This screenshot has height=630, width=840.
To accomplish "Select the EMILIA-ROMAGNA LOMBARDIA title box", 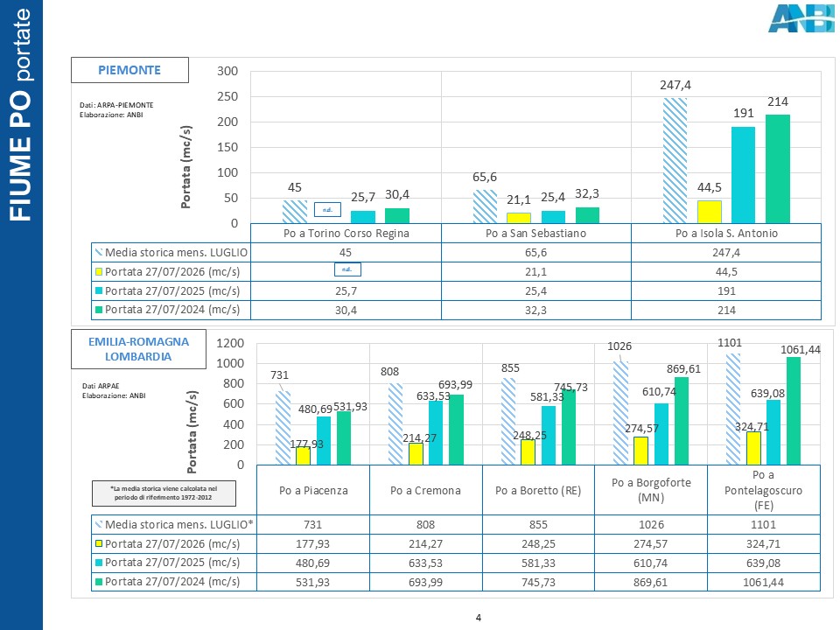I will coord(138,349).
